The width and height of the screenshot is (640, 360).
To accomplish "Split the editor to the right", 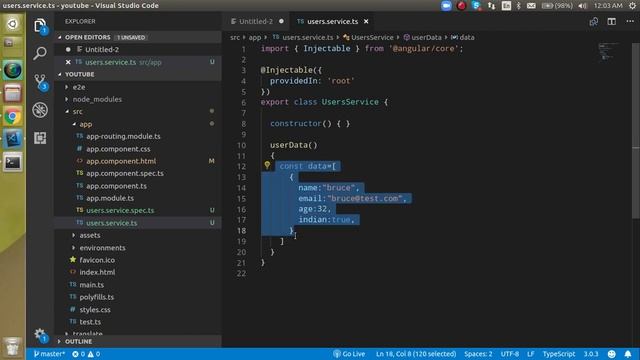I will click(611, 22).
